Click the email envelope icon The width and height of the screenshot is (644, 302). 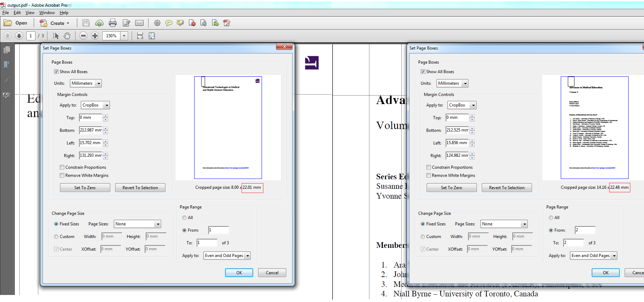tap(139, 23)
